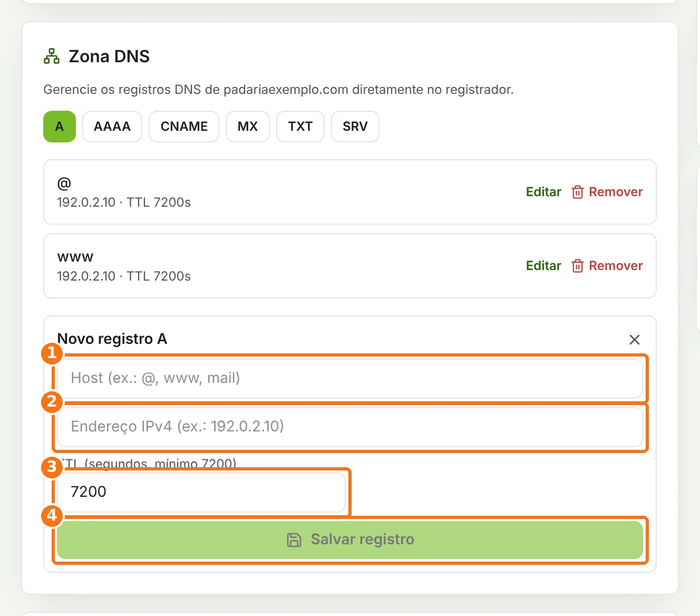The image size is (700, 616).
Task: Click the TTL field showing 7200
Action: [x=201, y=492]
